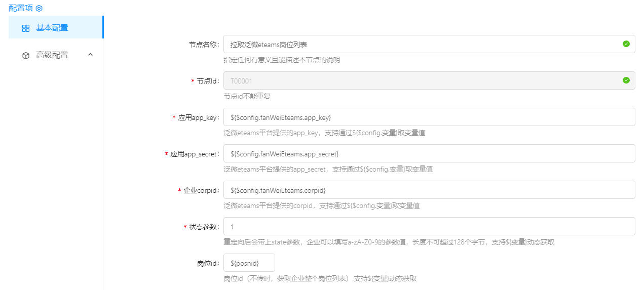Select the 企业corpid text field
The width and height of the screenshot is (644, 290).
pos(429,190)
